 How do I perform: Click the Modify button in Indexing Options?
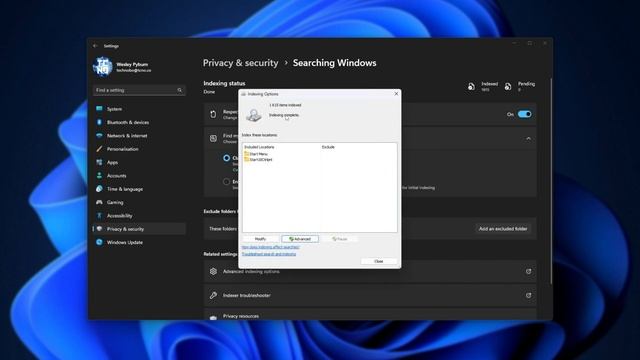coord(260,239)
